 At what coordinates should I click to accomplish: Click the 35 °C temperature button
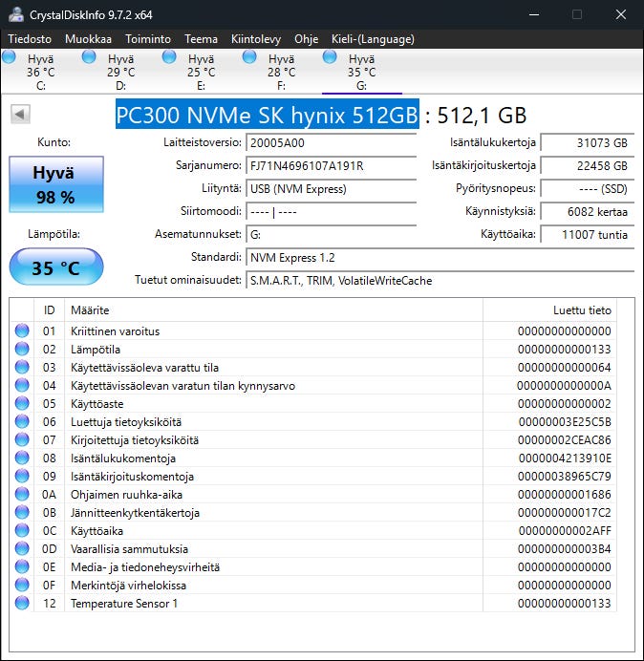[55, 267]
